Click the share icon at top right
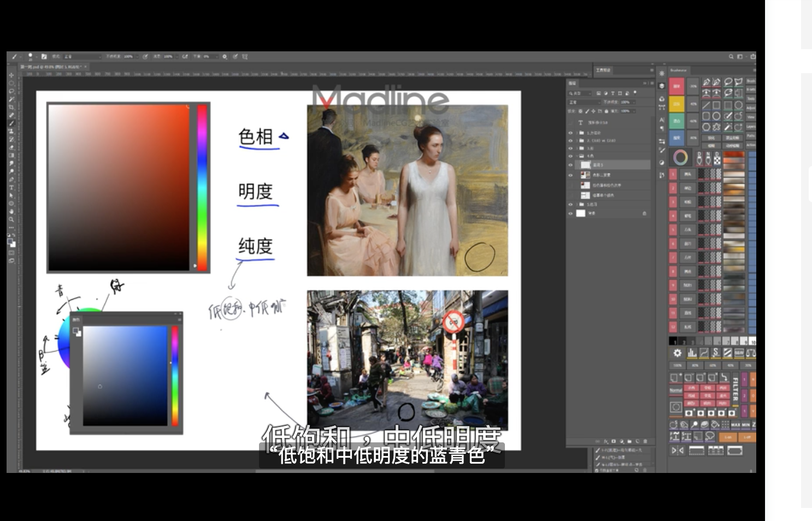The image size is (812, 521). click(x=753, y=56)
